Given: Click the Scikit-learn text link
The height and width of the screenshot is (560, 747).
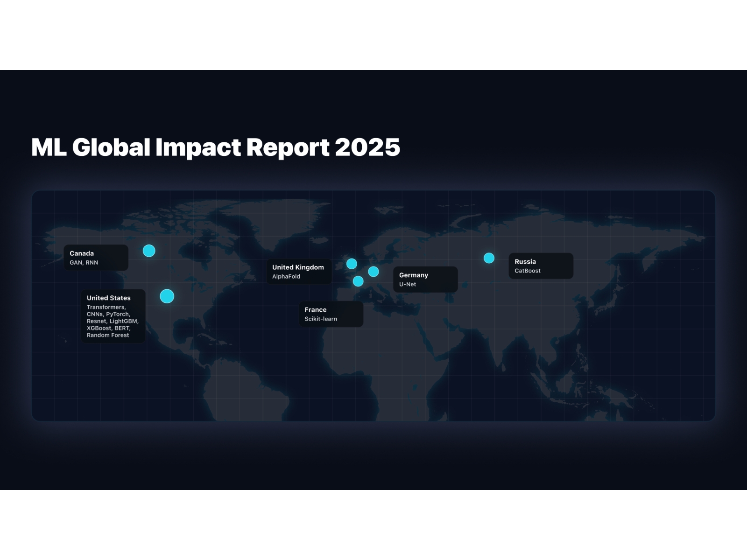Looking at the screenshot, I should 321,318.
